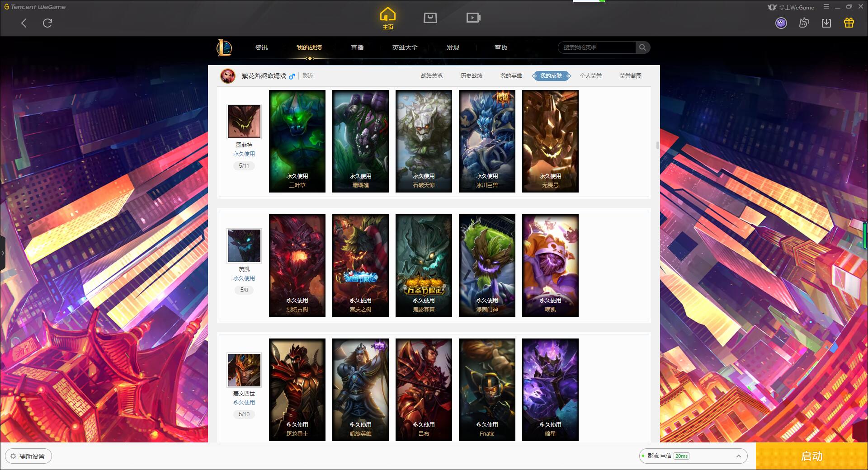Click the activity icon beside avatar
The height and width of the screenshot is (470, 868).
(x=804, y=23)
